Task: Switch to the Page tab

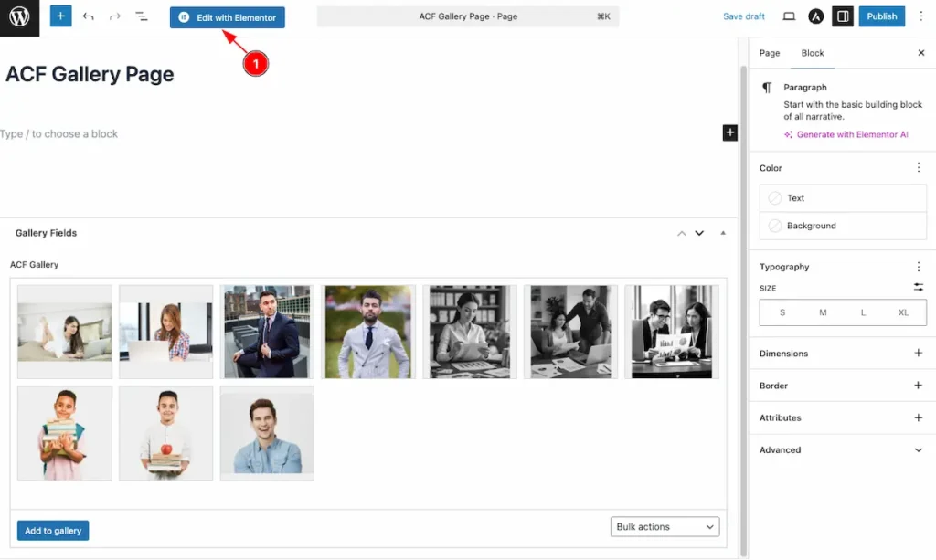Action: coord(770,53)
